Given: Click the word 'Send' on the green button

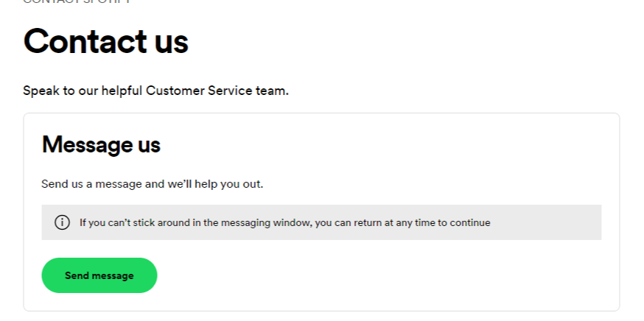Looking at the screenshot, I should (x=77, y=275).
